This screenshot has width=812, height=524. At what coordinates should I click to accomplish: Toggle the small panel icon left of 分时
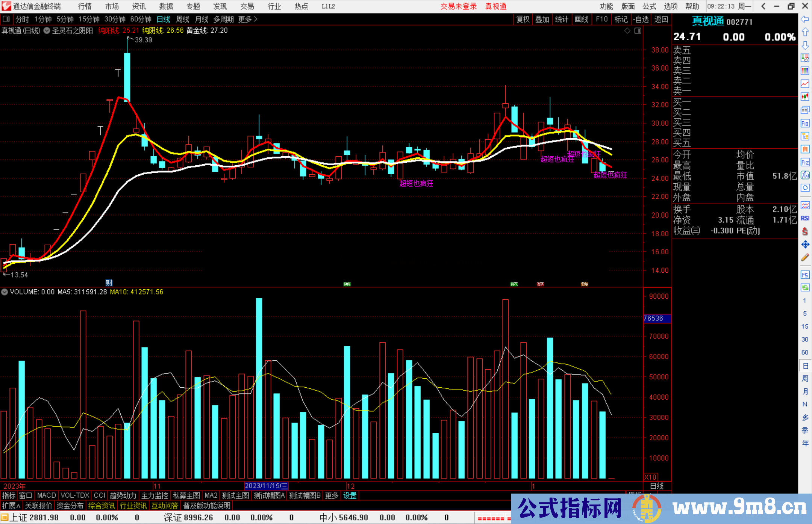coord(6,19)
